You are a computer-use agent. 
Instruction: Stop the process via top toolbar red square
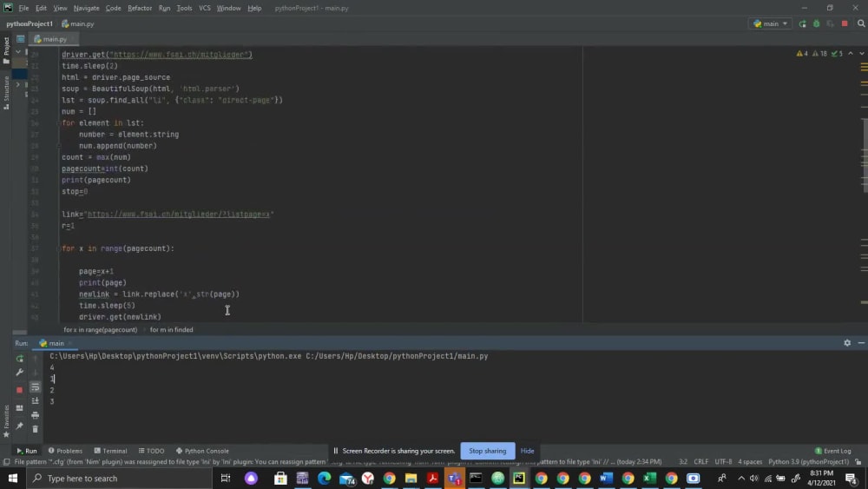click(x=845, y=23)
